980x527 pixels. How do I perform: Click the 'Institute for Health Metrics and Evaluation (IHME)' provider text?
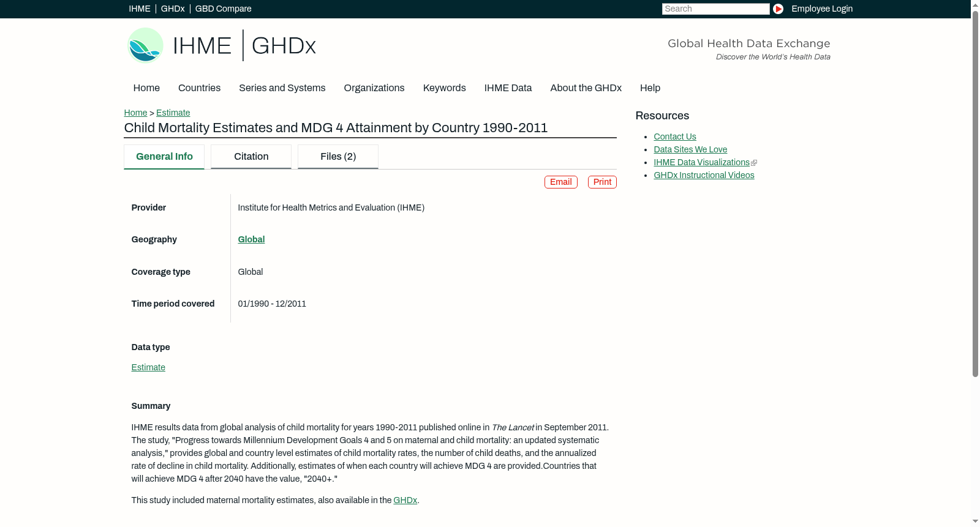(x=331, y=207)
